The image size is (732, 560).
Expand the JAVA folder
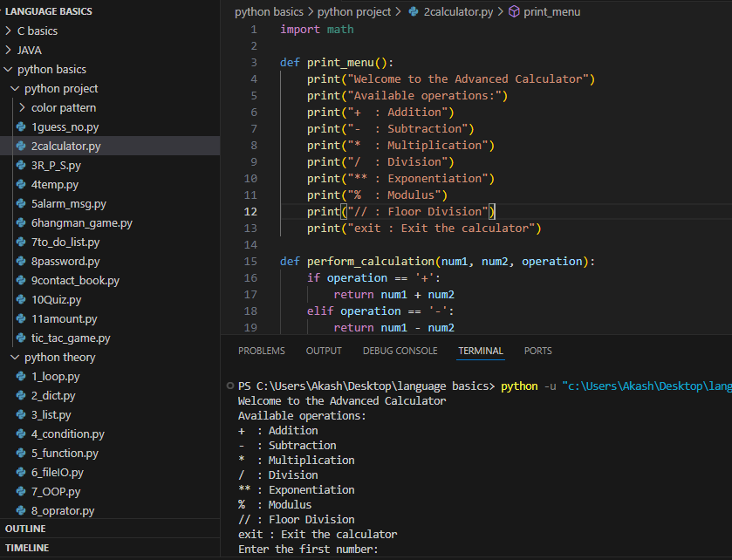29,51
